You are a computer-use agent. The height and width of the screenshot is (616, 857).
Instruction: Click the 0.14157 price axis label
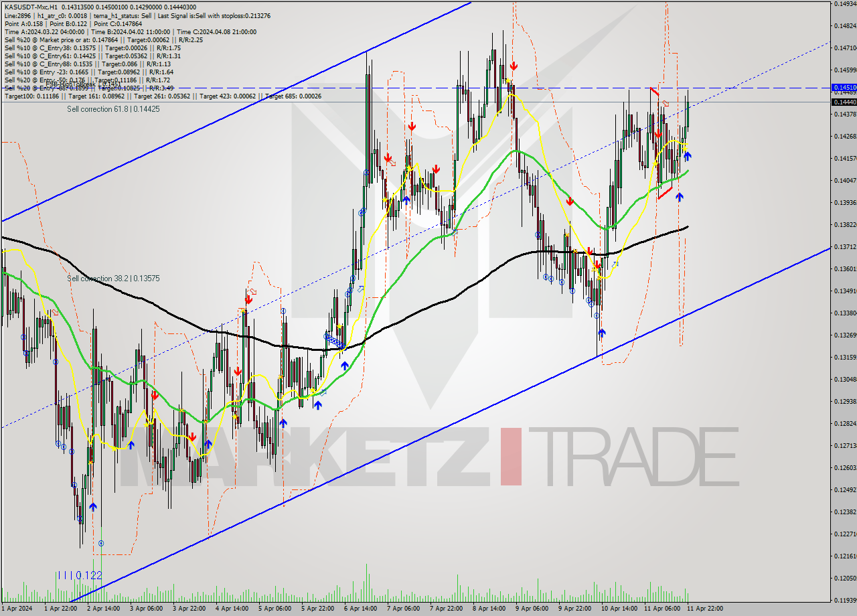(844, 159)
